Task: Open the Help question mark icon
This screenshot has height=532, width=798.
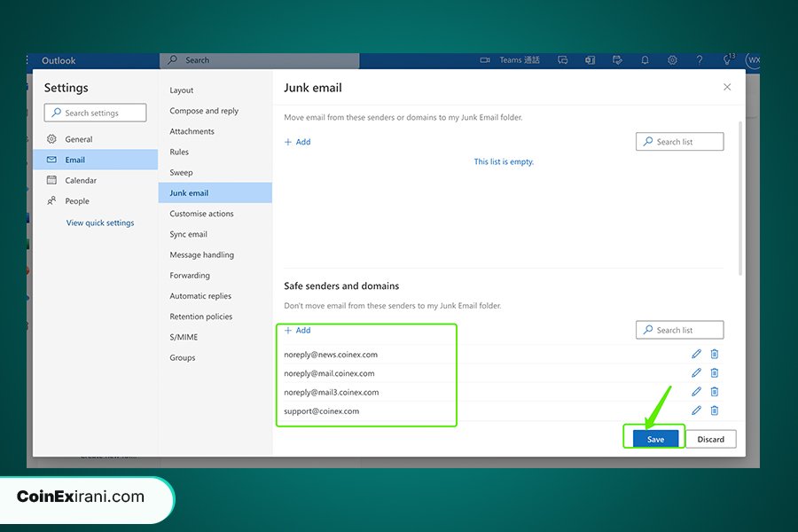Action: point(700,60)
